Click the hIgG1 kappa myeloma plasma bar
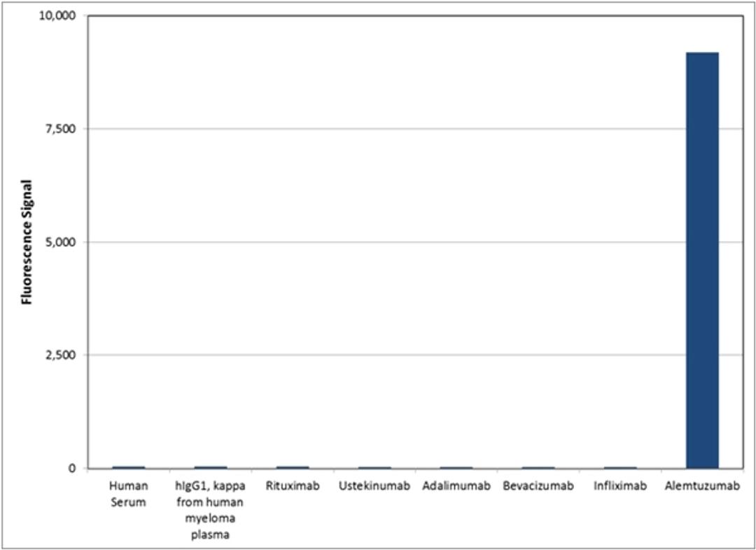Screen dimensions: 756x550 pyautogui.click(x=210, y=465)
